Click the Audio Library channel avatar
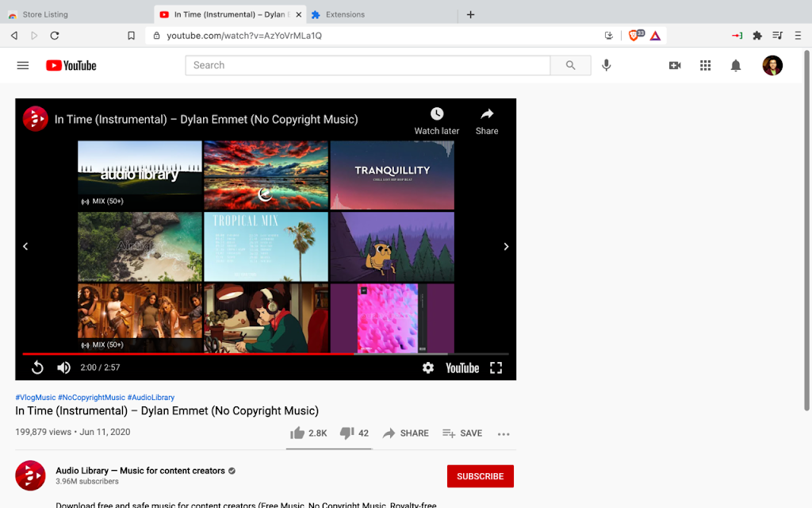The height and width of the screenshot is (508, 812). [30, 475]
